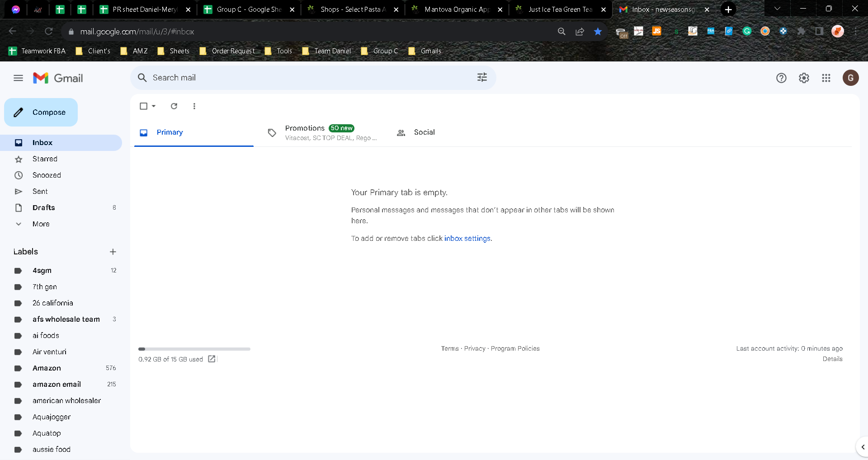Create a new label with plus icon
The height and width of the screenshot is (460, 868).
113,252
